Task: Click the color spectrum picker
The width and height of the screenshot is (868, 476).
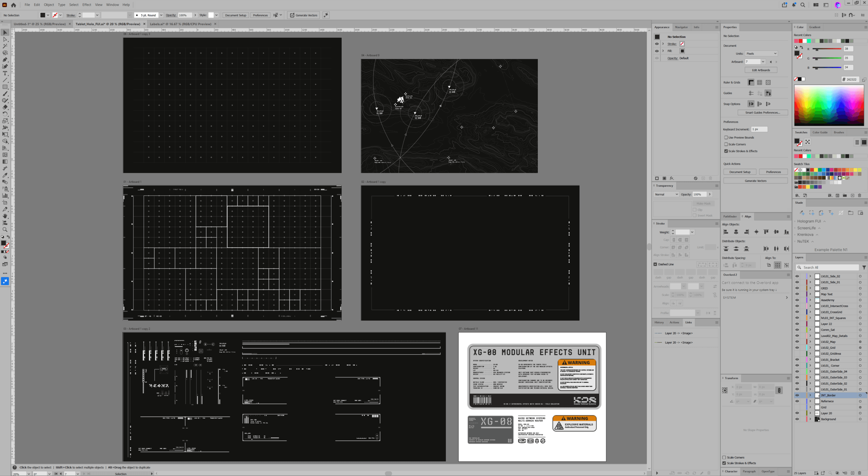Action: [x=829, y=106]
